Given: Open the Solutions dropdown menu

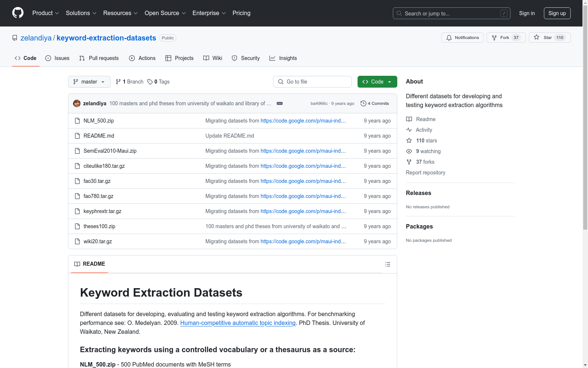Looking at the screenshot, I should coord(81,13).
